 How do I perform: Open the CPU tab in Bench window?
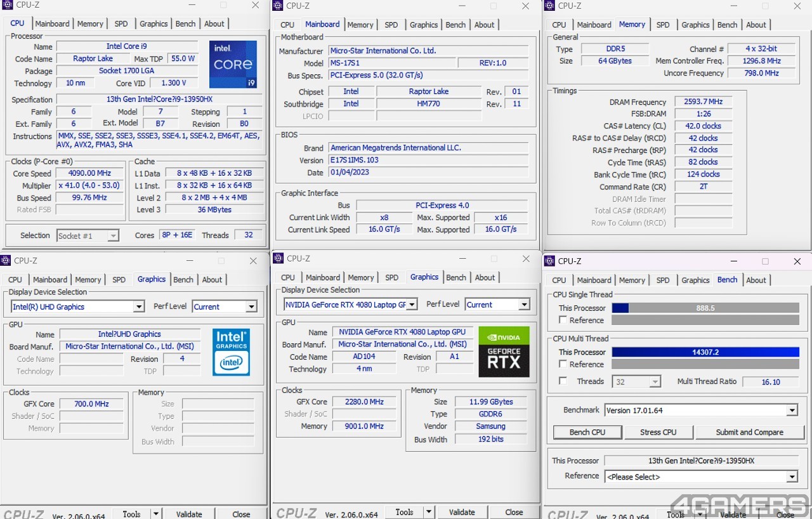(x=560, y=280)
